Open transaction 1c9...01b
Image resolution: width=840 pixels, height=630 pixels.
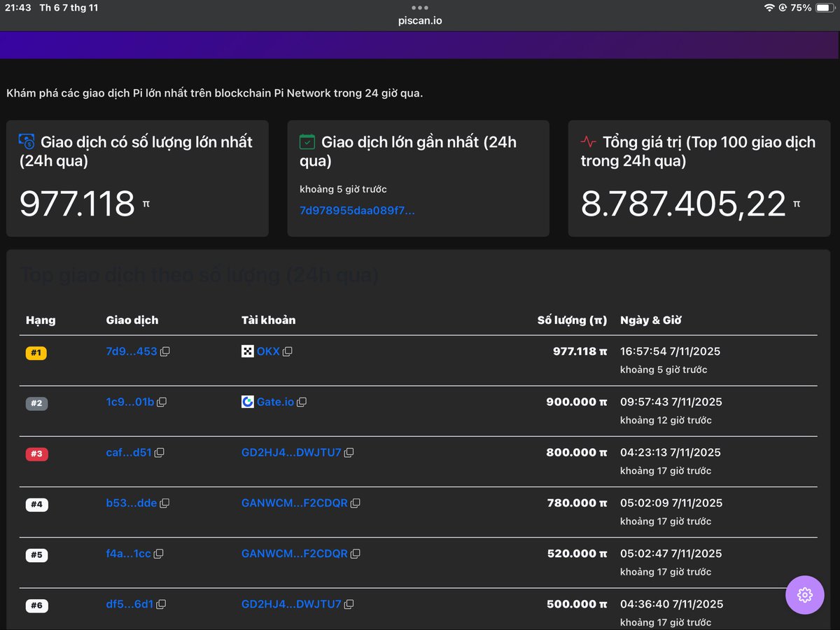pos(129,402)
